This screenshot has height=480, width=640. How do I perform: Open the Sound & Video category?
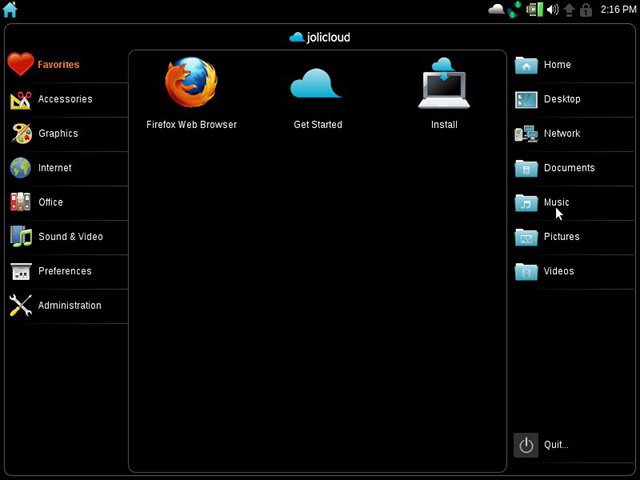[x=67, y=237]
